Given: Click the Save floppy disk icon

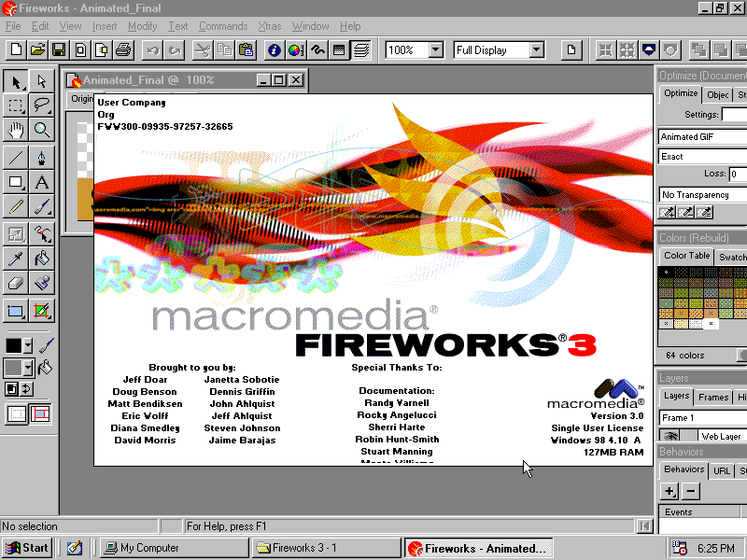Looking at the screenshot, I should point(59,50).
